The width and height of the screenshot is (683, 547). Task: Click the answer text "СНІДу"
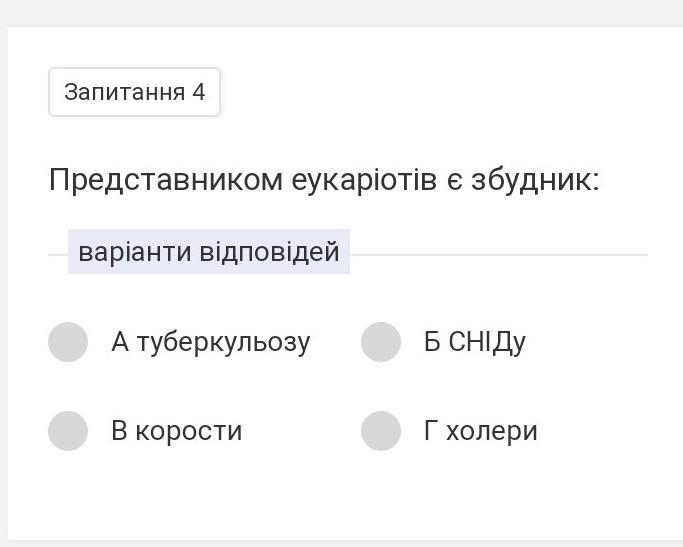pos(487,342)
